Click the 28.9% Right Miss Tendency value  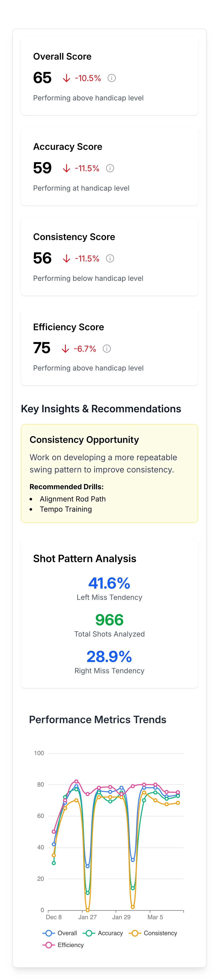(x=109, y=656)
